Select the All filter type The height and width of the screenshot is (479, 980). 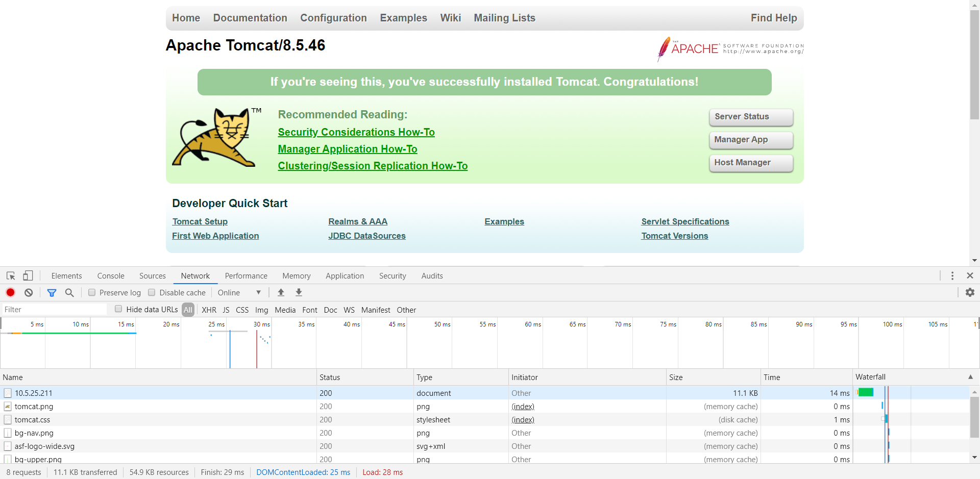pyautogui.click(x=188, y=310)
